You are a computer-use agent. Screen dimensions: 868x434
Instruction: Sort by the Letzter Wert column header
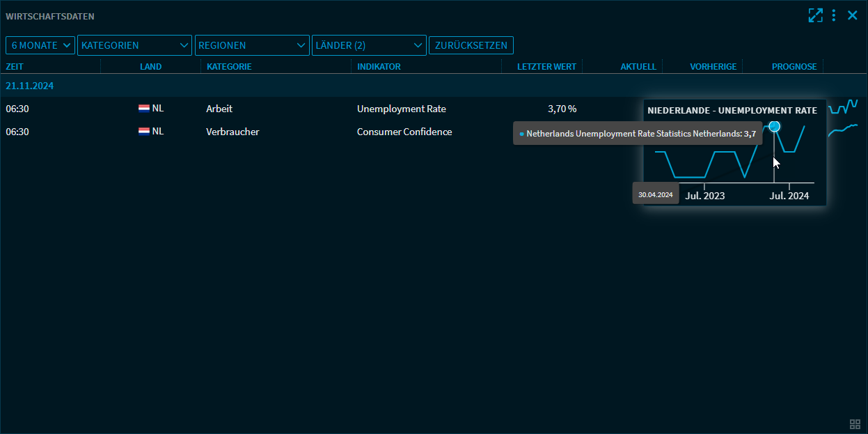click(546, 67)
